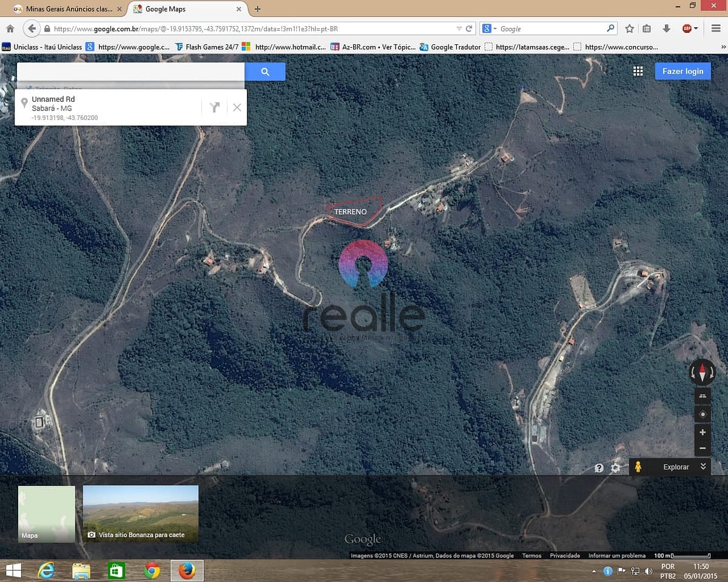Zoom in with the plus button
Image resolution: width=728 pixels, height=582 pixels.
(703, 432)
